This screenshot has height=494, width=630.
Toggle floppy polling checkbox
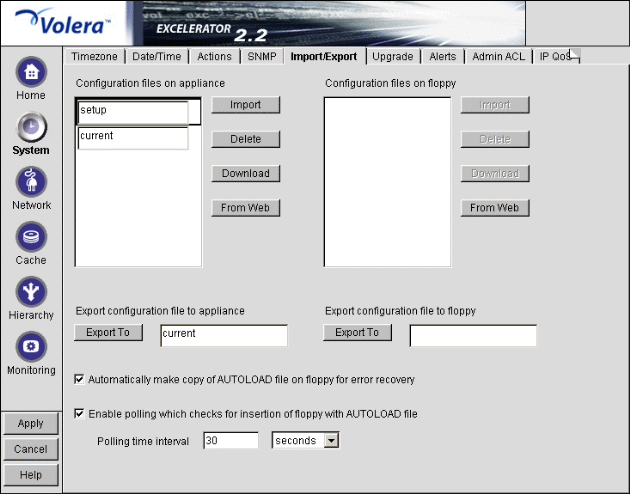coord(79,414)
